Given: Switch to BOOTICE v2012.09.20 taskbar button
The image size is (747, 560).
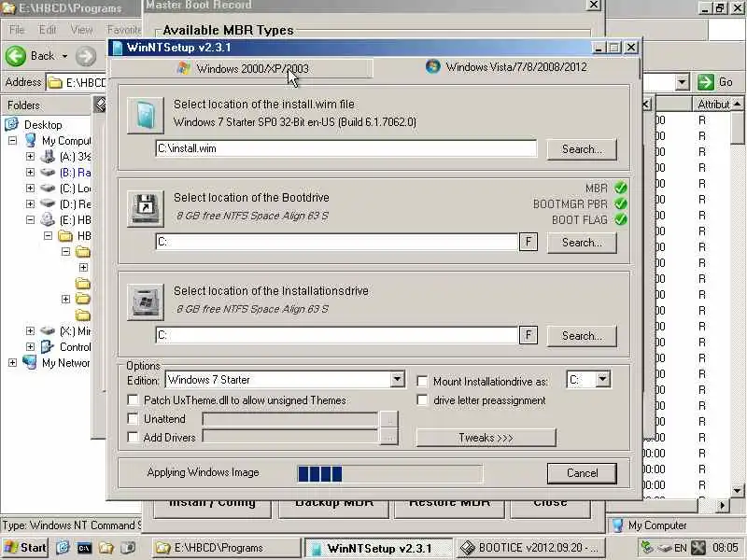Looking at the screenshot, I should tap(530, 548).
